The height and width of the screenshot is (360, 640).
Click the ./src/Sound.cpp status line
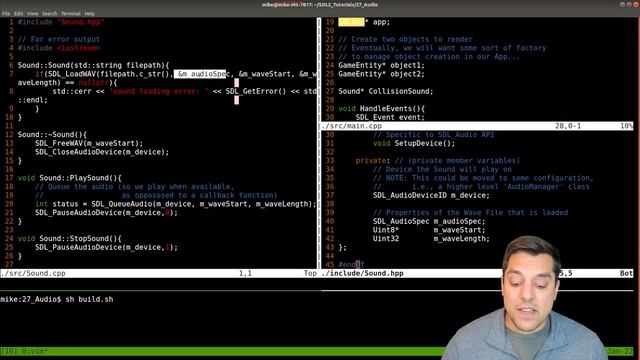pos(158,273)
